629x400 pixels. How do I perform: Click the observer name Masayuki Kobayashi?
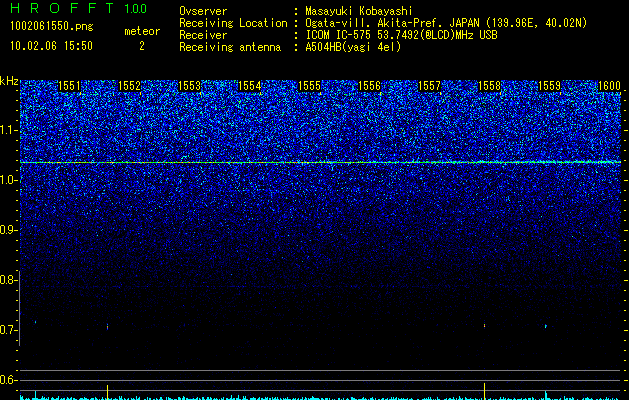359,12
